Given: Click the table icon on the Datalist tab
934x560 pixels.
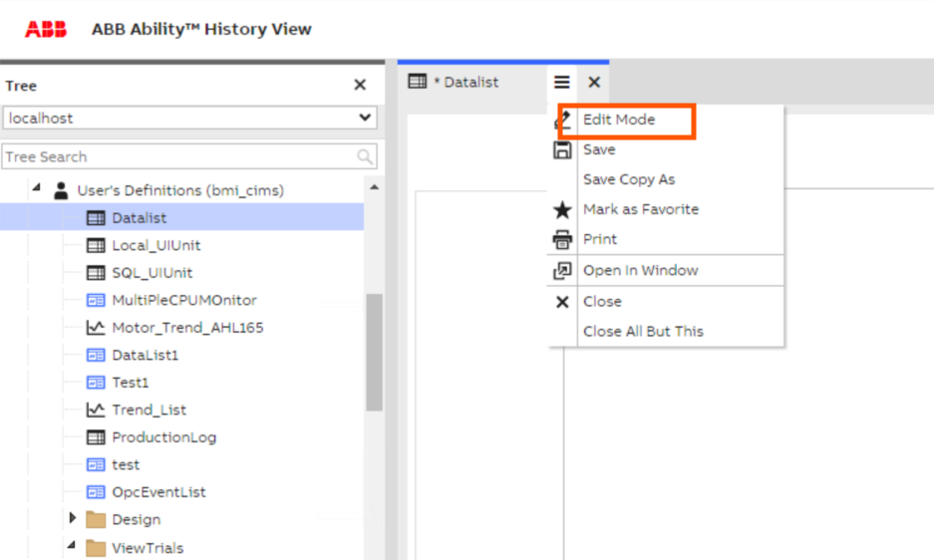Looking at the screenshot, I should pos(417,82).
